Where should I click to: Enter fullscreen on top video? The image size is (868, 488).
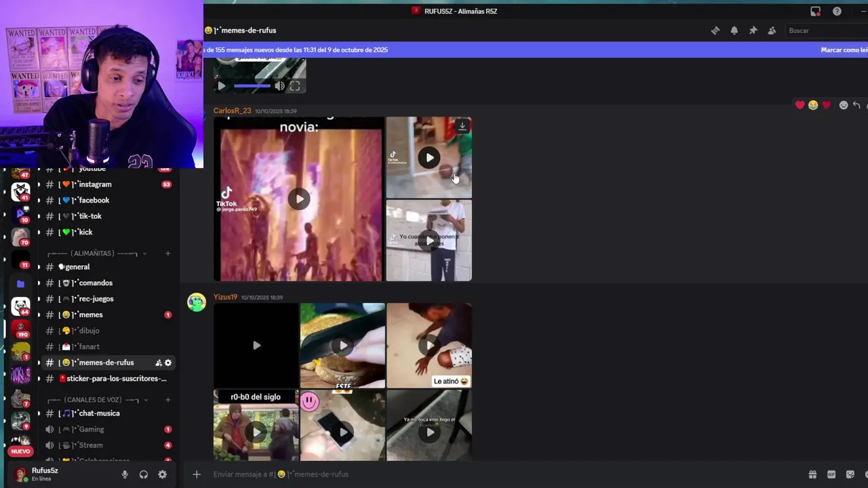295,86
